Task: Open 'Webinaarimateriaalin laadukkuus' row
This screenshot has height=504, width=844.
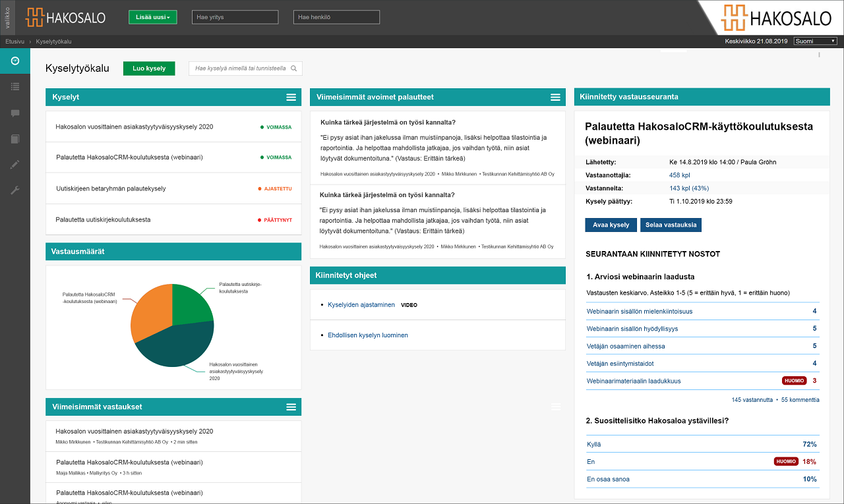Action: (702, 381)
